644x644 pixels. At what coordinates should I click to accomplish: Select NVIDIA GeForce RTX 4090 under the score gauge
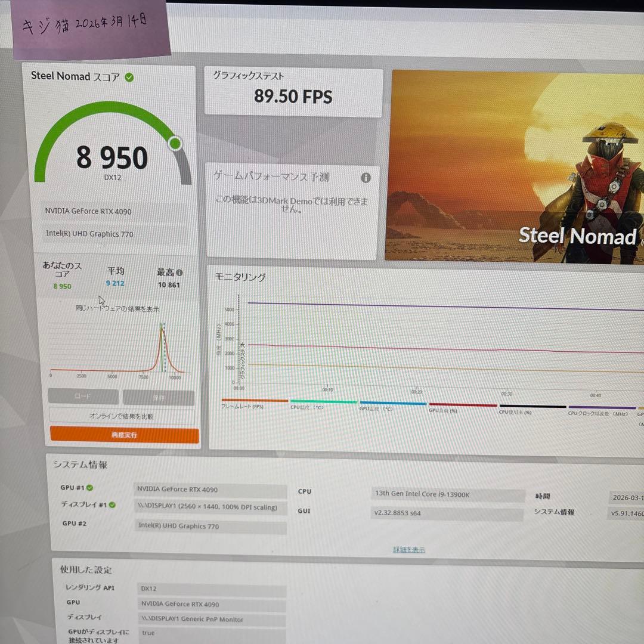click(x=114, y=211)
